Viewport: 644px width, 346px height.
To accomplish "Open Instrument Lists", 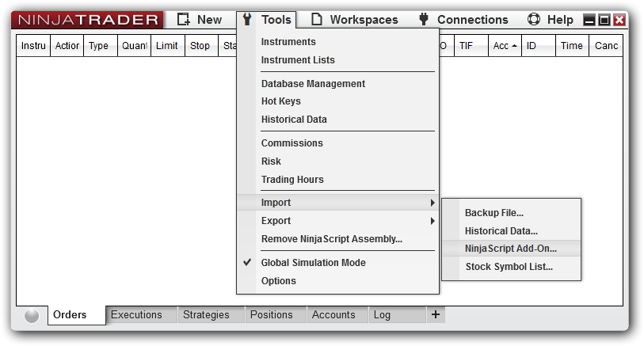I will (x=298, y=60).
